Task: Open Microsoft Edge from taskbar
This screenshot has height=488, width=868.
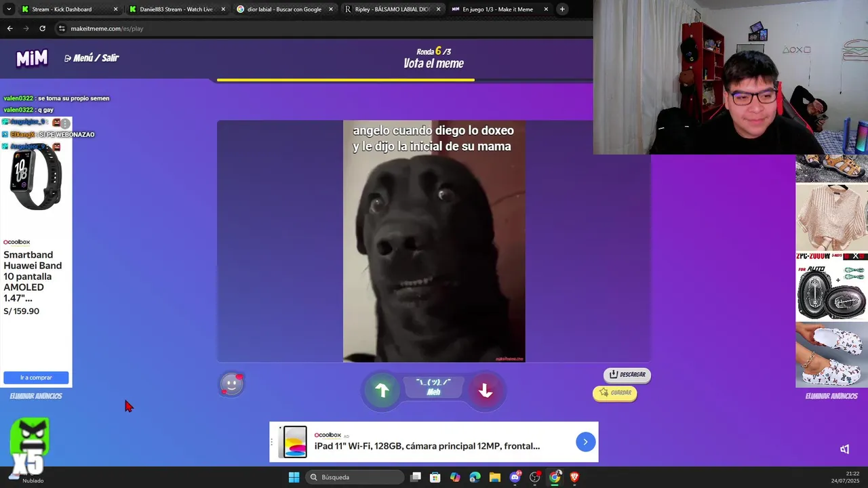Action: tap(475, 477)
